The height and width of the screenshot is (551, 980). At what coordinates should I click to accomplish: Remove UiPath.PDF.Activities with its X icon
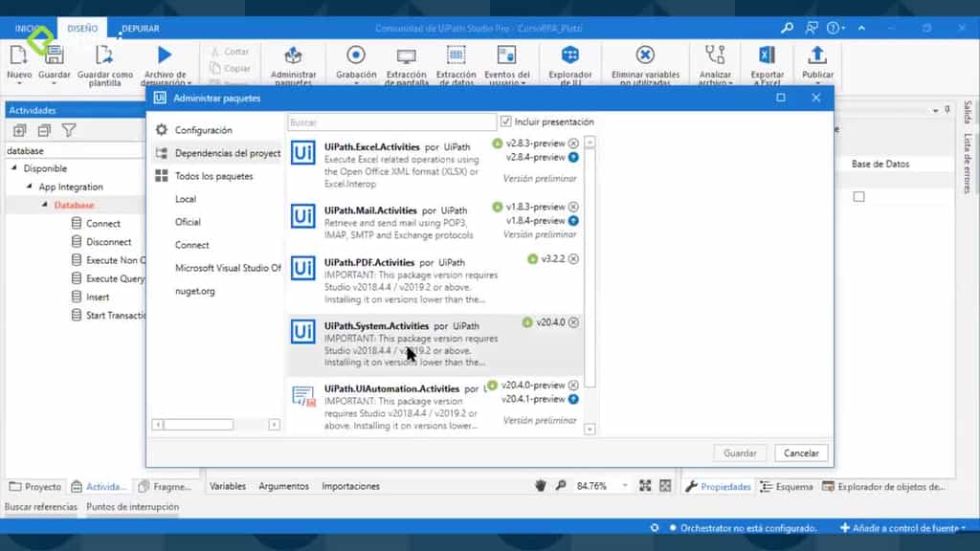[x=573, y=258]
